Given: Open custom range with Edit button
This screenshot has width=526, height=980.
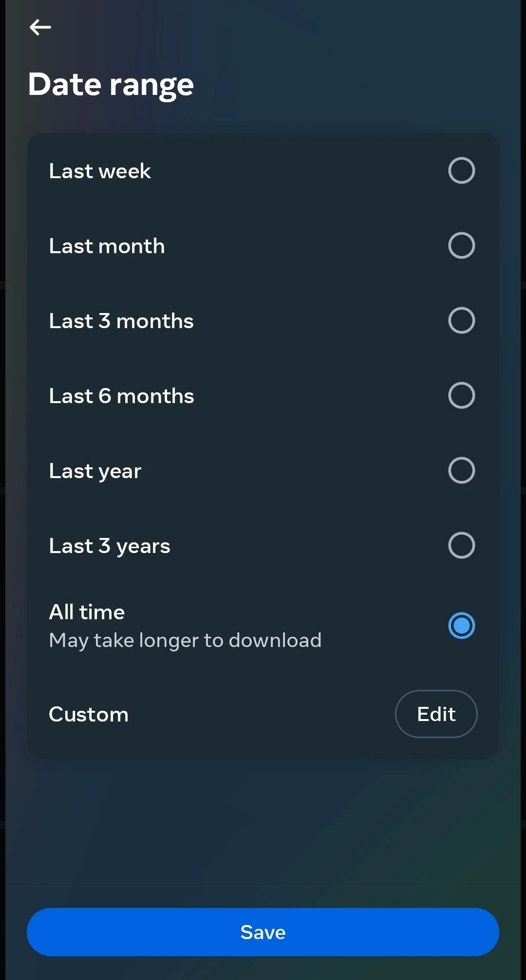Looking at the screenshot, I should pyautogui.click(x=436, y=714).
